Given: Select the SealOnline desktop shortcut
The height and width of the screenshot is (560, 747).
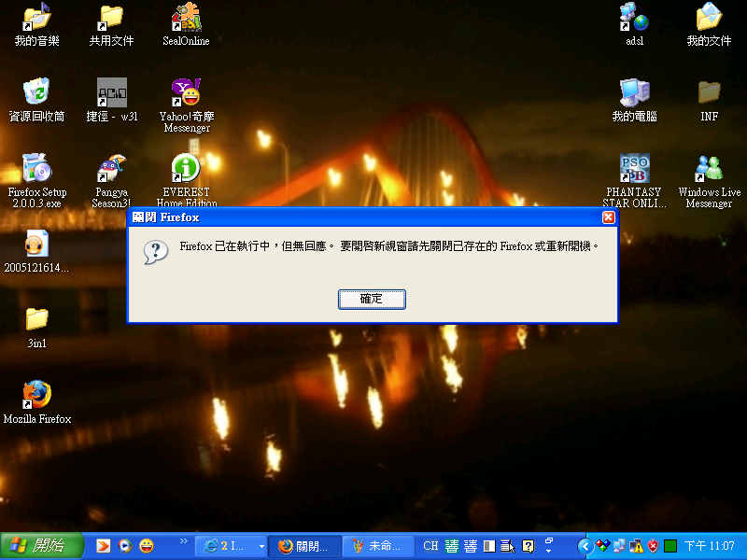Looking at the screenshot, I should [186, 18].
